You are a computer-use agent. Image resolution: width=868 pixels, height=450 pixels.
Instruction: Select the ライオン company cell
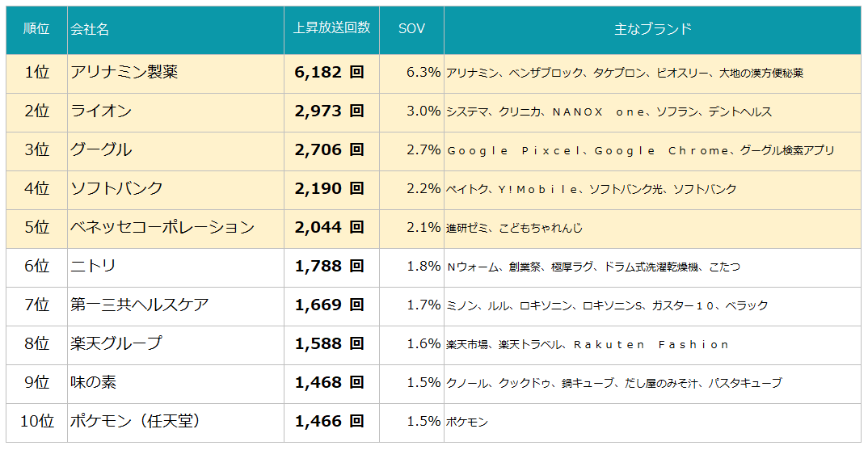tap(101, 111)
